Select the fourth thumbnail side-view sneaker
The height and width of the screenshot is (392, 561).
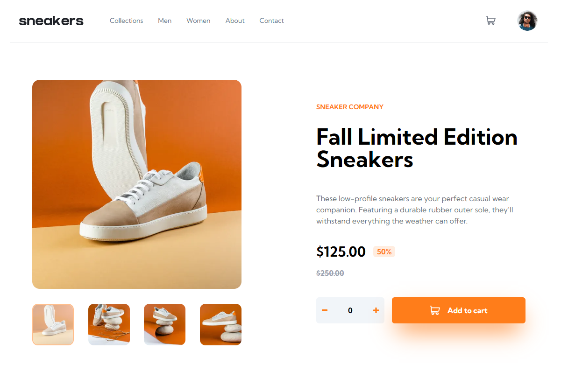click(x=220, y=325)
